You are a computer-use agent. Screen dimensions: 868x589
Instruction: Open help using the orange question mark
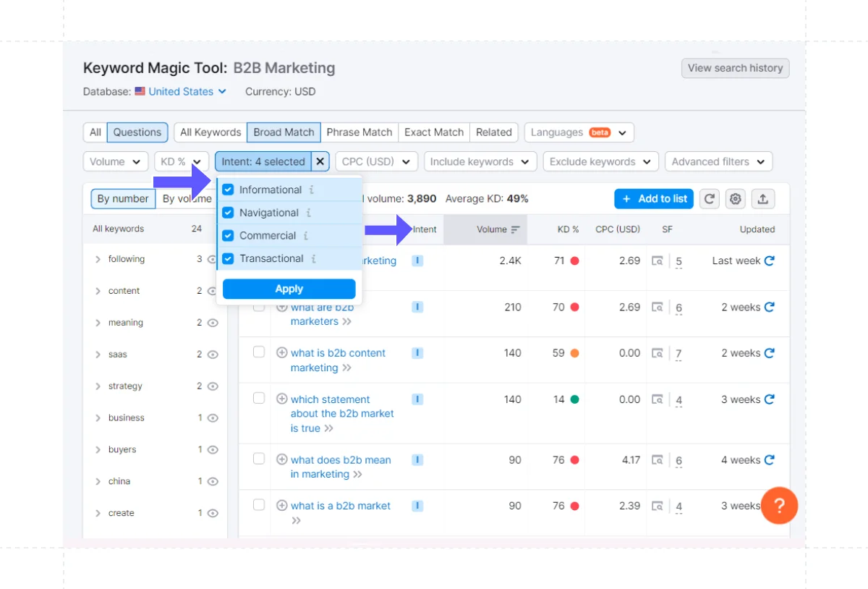(779, 506)
